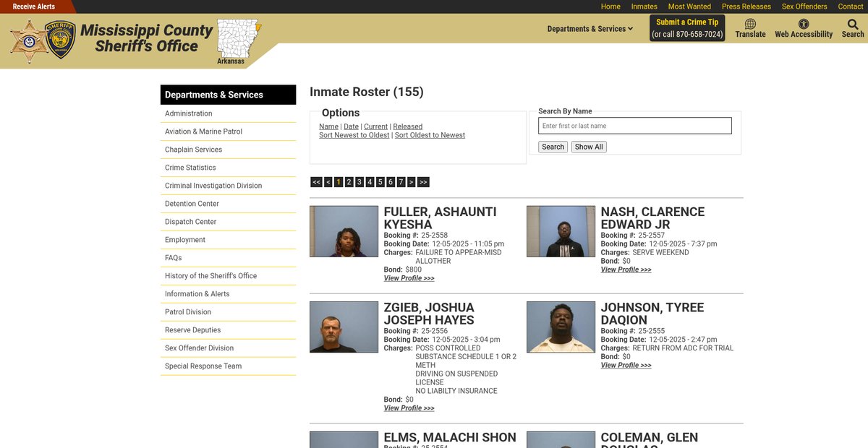Click Submit a Crime Tip button
This screenshot has width=868, height=448.
click(687, 28)
